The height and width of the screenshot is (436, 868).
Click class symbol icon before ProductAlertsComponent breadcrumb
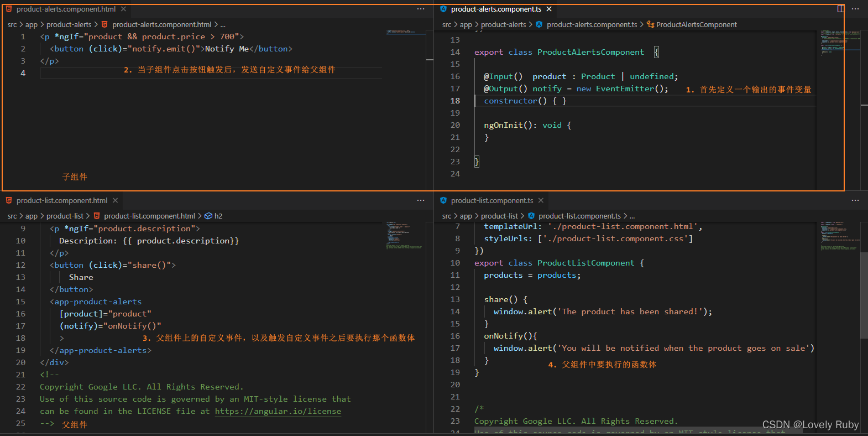[x=650, y=24]
